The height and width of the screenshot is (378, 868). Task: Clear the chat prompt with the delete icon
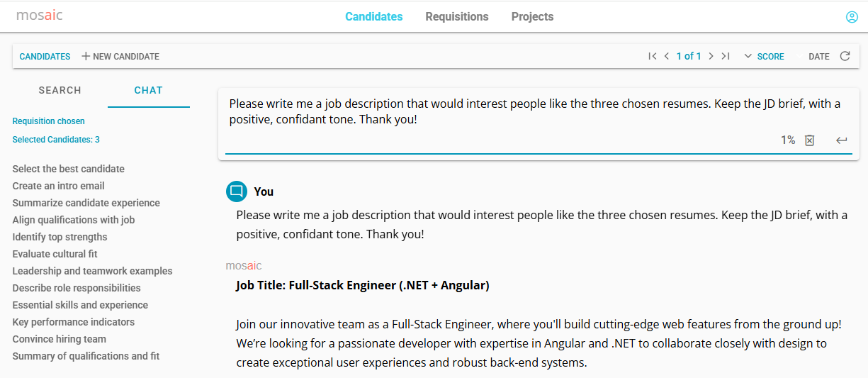(x=810, y=140)
